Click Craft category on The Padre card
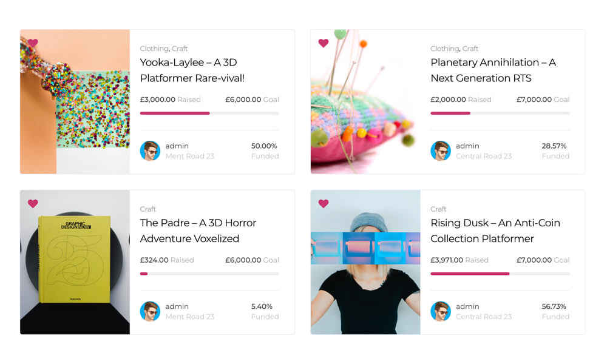The width and height of the screenshot is (607, 364). (x=148, y=209)
